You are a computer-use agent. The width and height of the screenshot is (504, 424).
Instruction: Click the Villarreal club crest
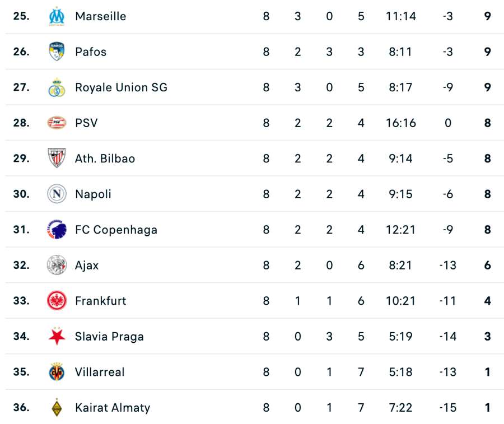click(x=57, y=372)
